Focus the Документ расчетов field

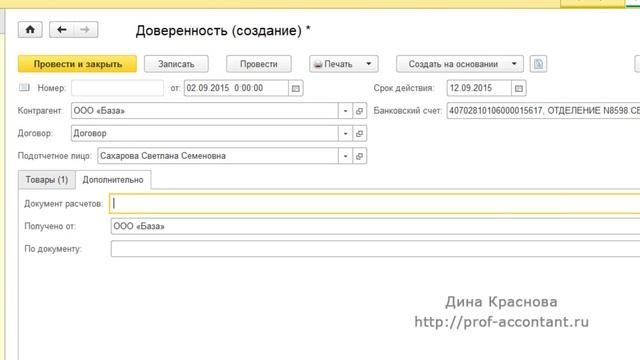pos(375,204)
